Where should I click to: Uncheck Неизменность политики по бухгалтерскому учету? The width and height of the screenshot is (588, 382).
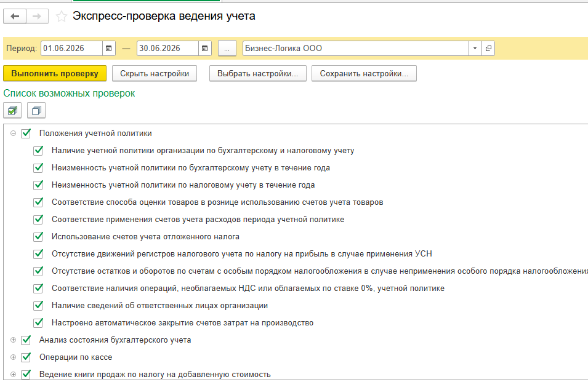click(38, 168)
